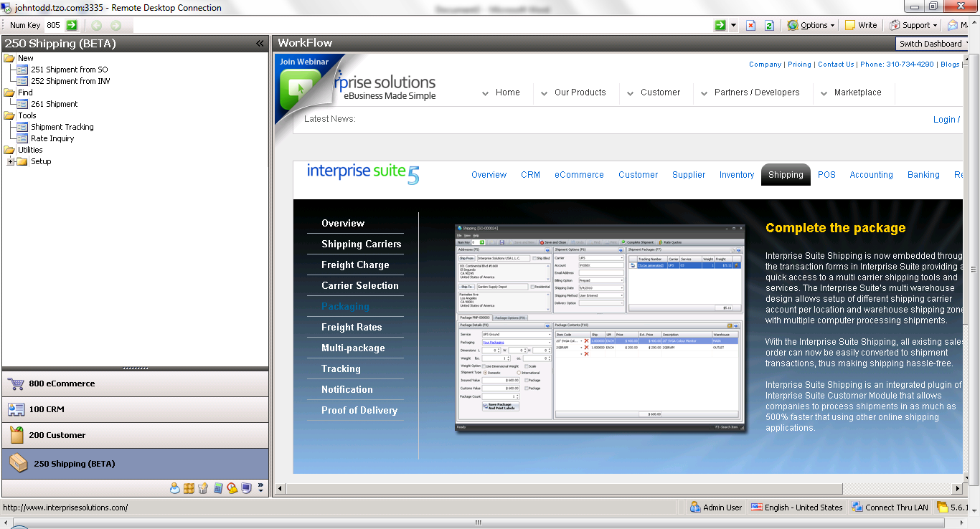Collapse the 250 Shipping navigation panel

pos(260,44)
